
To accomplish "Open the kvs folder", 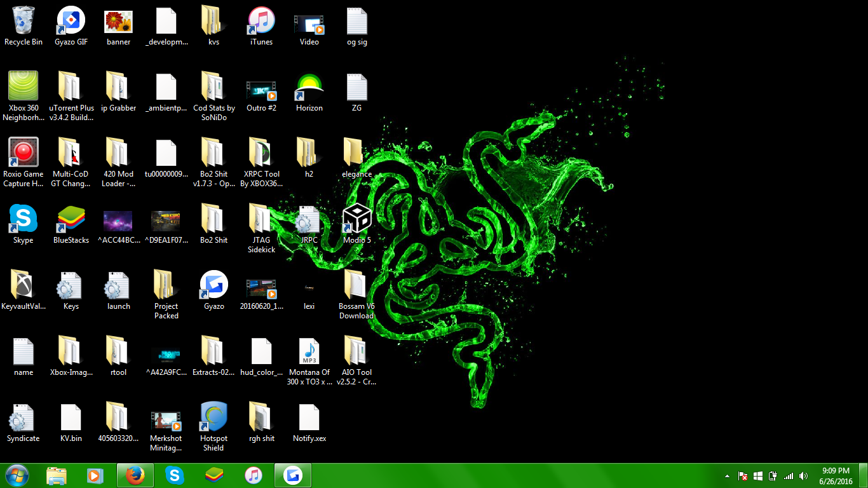I will 214,27.
